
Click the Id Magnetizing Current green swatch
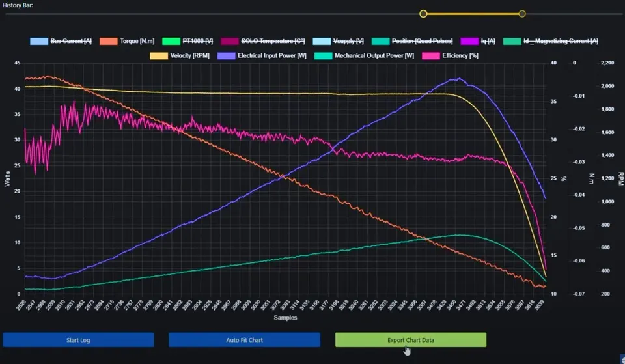(512, 41)
